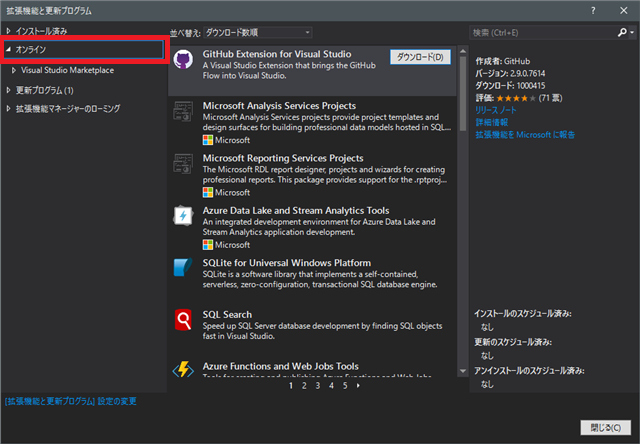Viewport: 640px width, 444px height.
Task: Click current page number 1
Action: click(291, 386)
